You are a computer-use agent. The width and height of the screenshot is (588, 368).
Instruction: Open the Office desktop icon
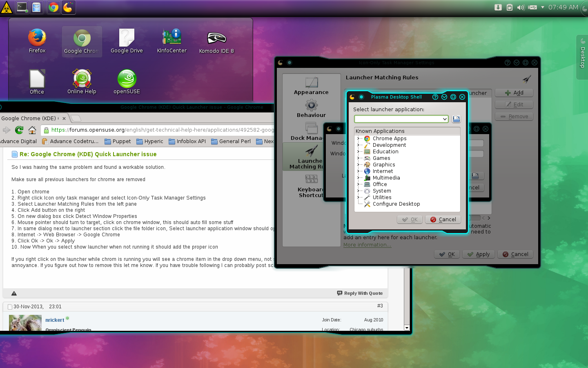(37, 82)
